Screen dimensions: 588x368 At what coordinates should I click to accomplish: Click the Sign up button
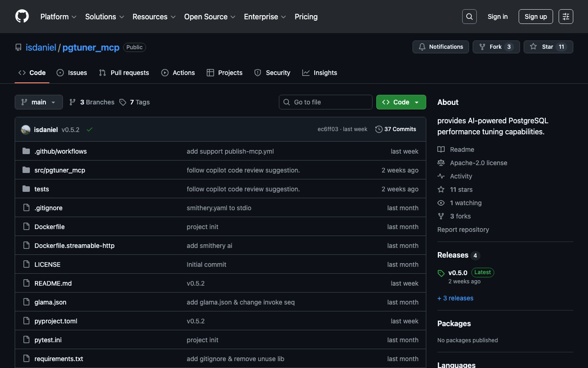click(536, 17)
